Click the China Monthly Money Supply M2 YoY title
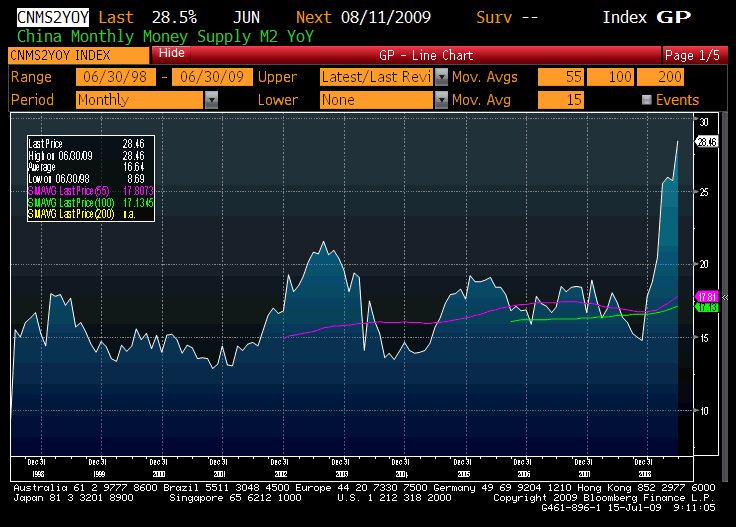The width and height of the screenshot is (736, 527). tap(165, 36)
